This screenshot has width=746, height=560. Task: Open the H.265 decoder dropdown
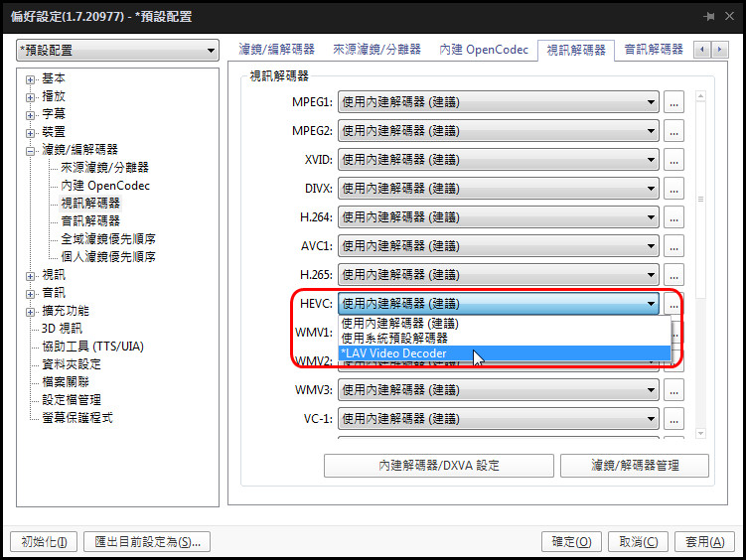point(498,275)
